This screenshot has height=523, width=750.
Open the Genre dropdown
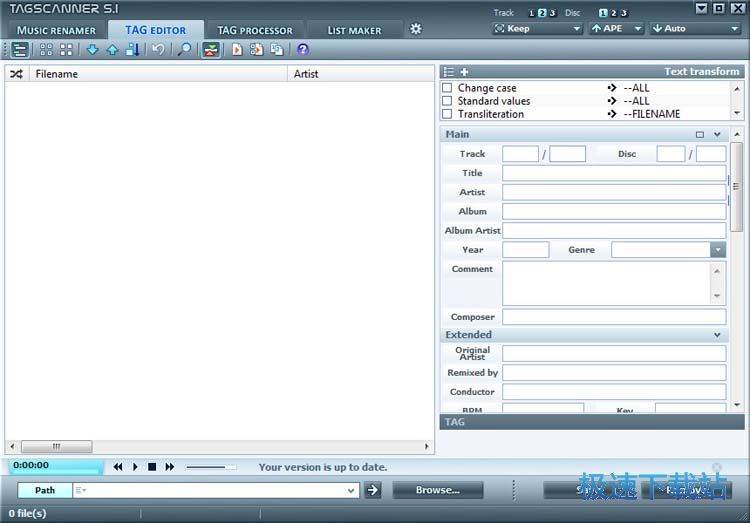tap(718, 250)
